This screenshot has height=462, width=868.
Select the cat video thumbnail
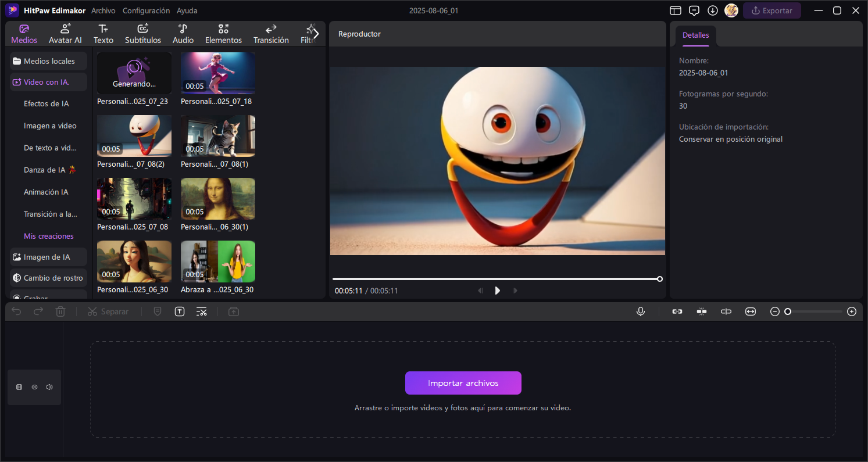point(218,136)
